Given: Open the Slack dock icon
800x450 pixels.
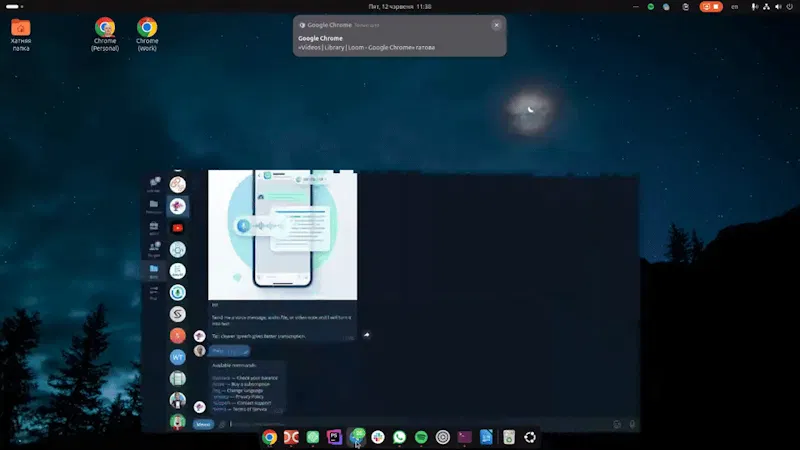Looking at the screenshot, I should tap(378, 437).
